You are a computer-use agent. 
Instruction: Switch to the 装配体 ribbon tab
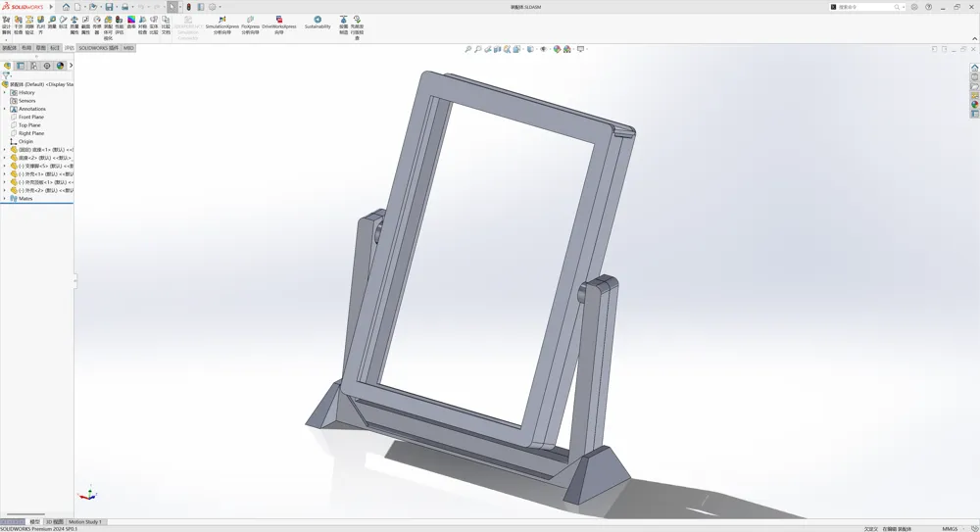(x=10, y=47)
